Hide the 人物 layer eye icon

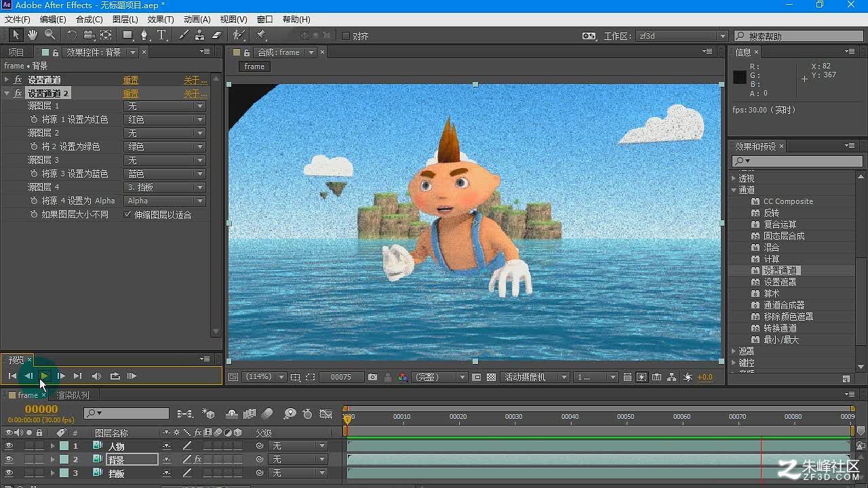9,446
